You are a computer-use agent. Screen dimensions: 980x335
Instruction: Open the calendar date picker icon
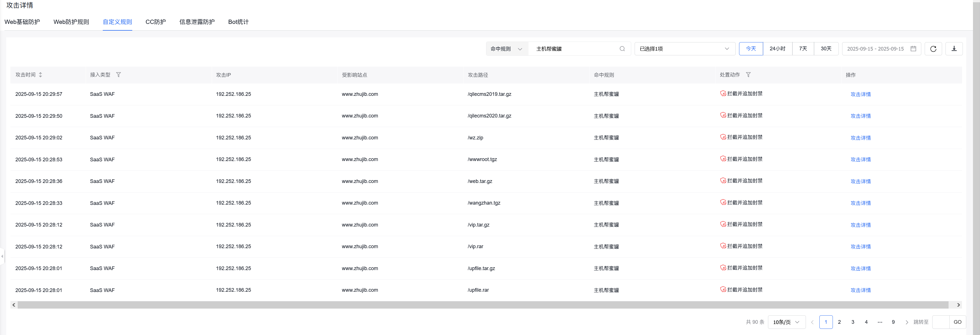[x=913, y=49]
